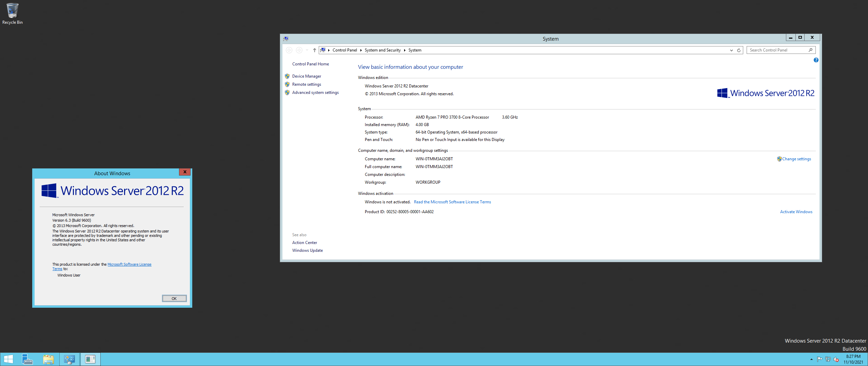Click Version 6.3 (Build 9600) text
Screen dimensions: 868x366
[x=72, y=220]
